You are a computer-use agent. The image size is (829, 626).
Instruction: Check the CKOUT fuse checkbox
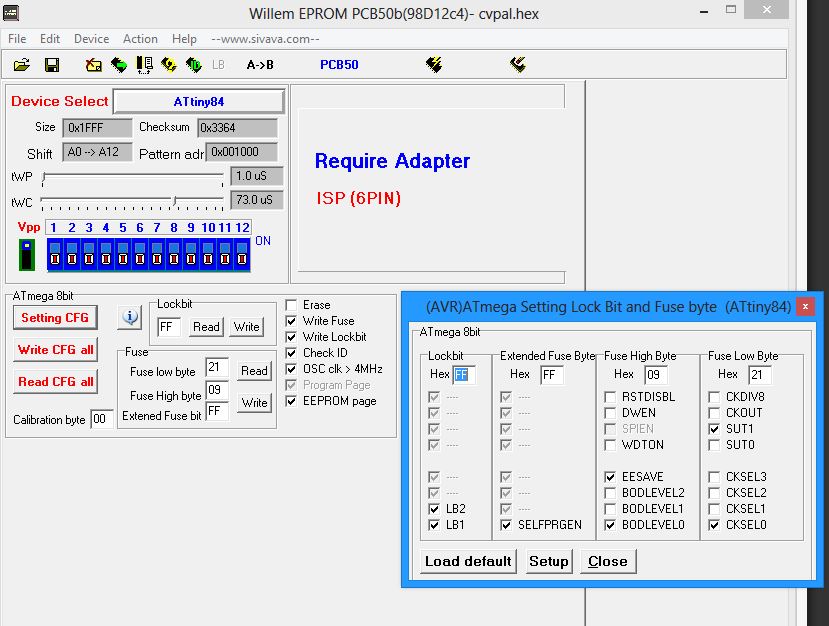click(714, 413)
